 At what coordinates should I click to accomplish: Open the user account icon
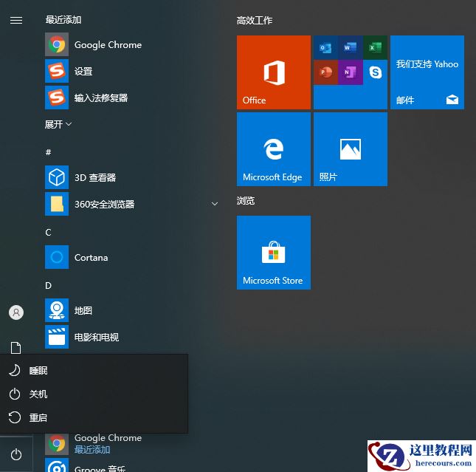[x=16, y=312]
